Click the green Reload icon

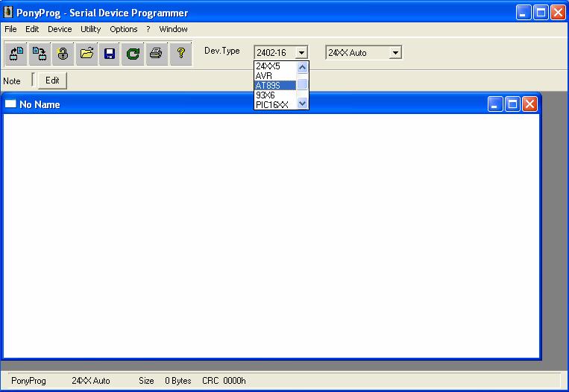point(133,54)
